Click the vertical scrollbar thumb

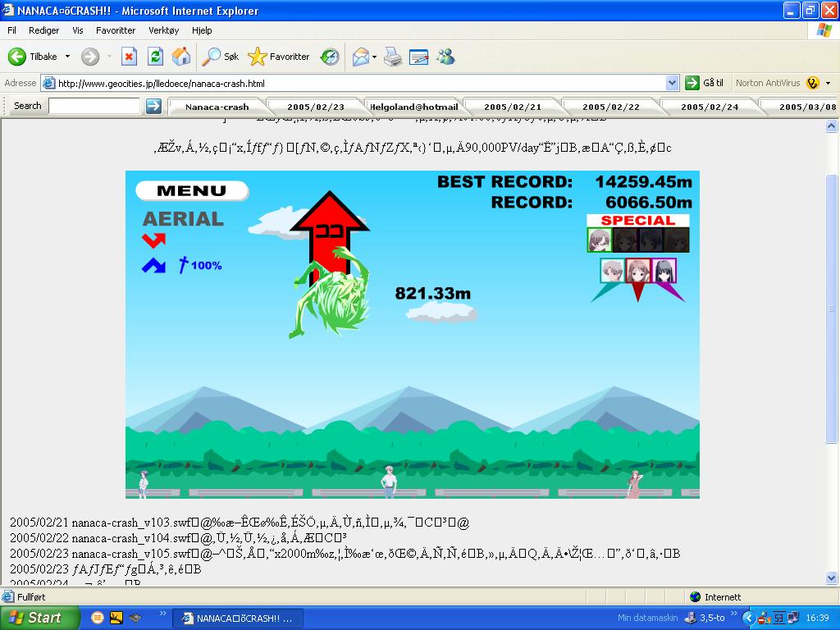[x=832, y=308]
